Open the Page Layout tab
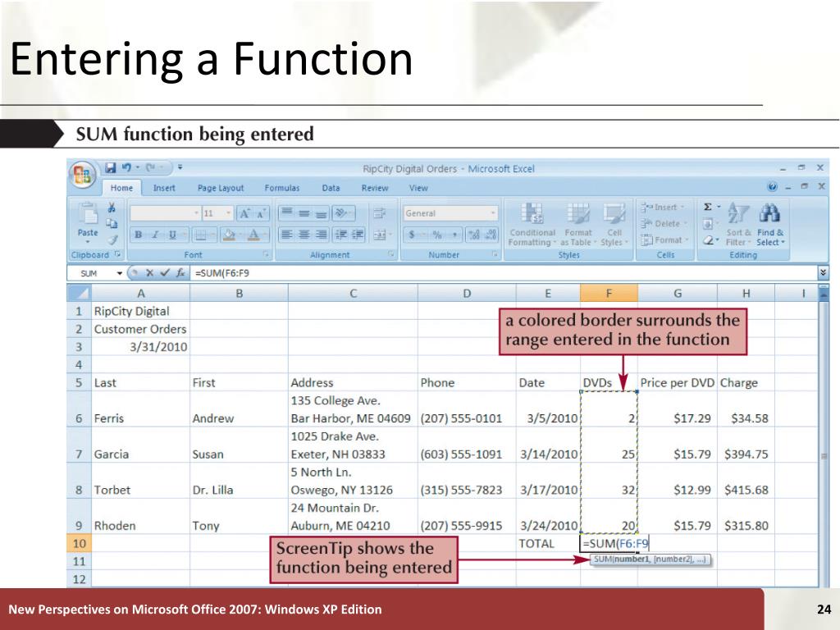This screenshot has height=630, width=840. coord(220,188)
